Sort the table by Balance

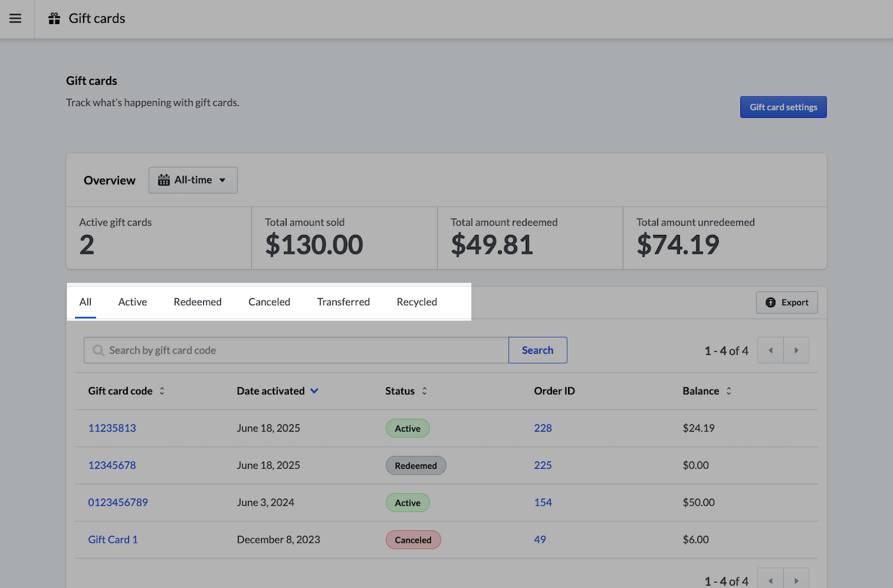(729, 391)
